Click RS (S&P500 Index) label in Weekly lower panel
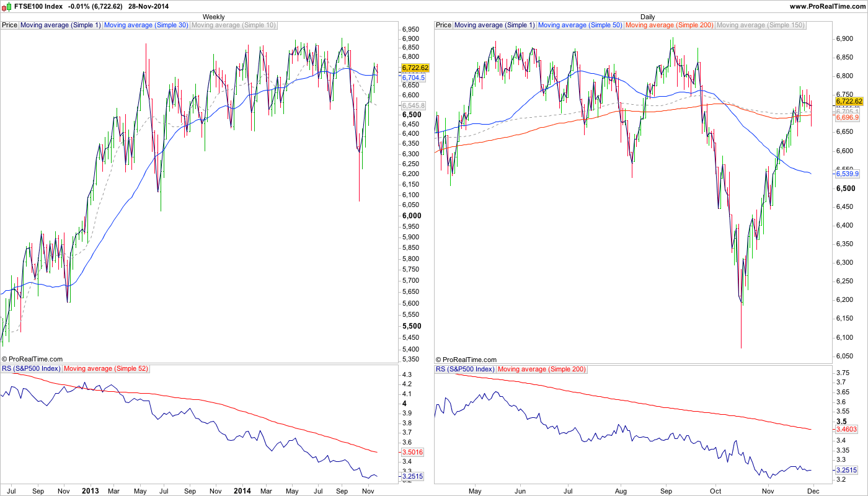Viewport: 868px width, 496px height. coord(31,369)
